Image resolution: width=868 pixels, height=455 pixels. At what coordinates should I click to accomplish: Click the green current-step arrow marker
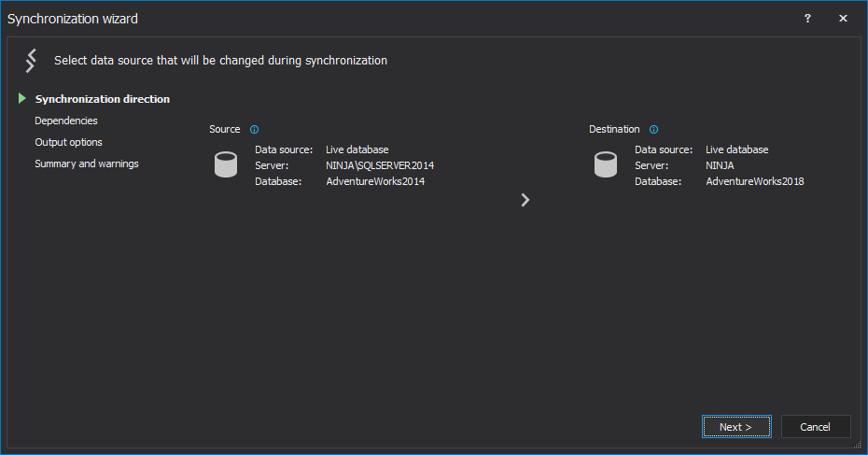pyautogui.click(x=22, y=98)
